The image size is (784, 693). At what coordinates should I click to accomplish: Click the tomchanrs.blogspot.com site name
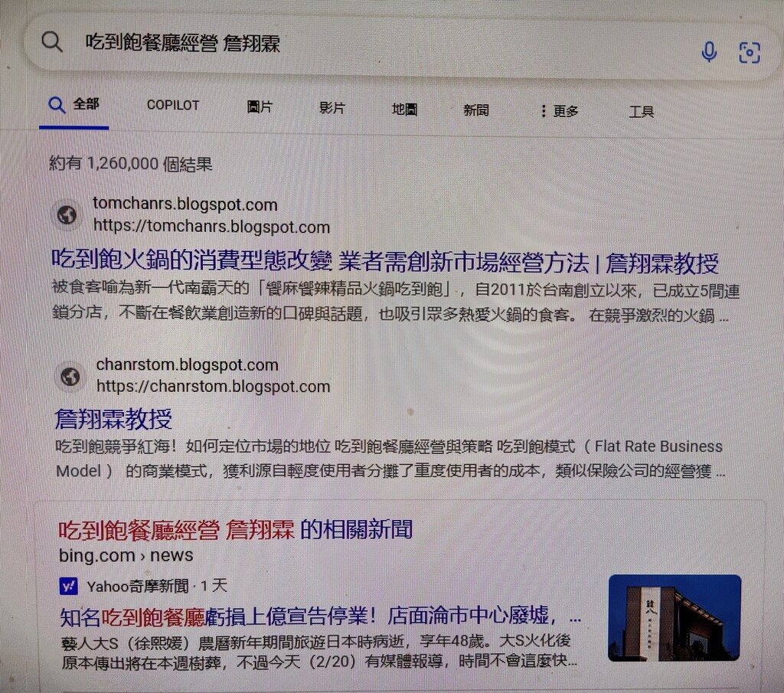point(185,204)
